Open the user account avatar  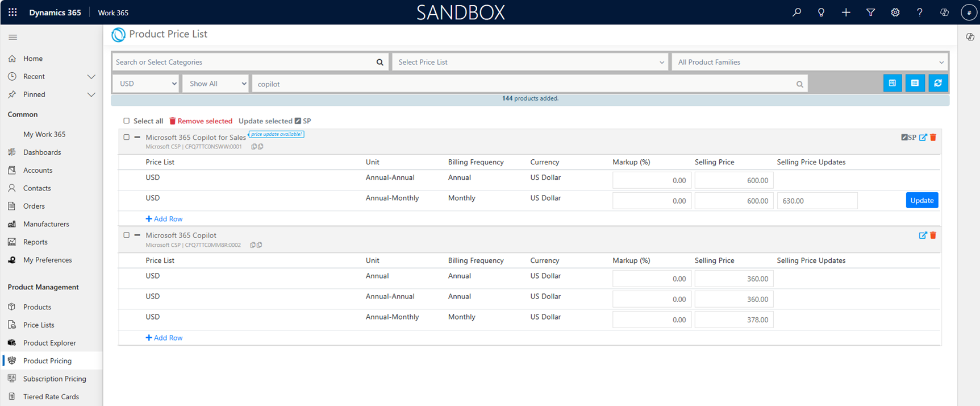(969, 12)
